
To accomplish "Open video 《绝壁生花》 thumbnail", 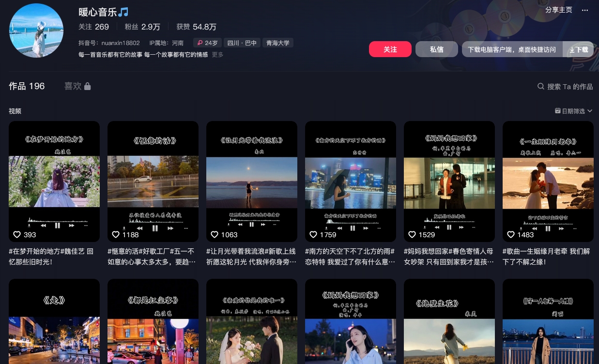I will point(449,321).
